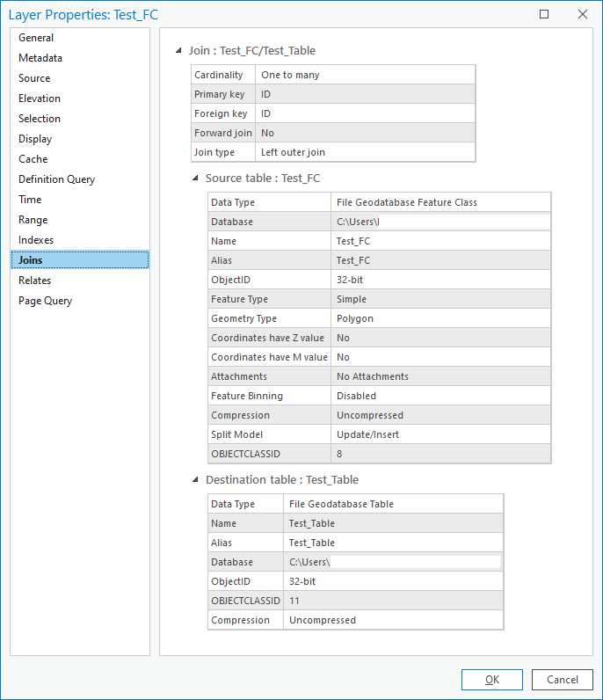Collapse the Join Test_FC/Test_Table section

pyautogui.click(x=178, y=50)
